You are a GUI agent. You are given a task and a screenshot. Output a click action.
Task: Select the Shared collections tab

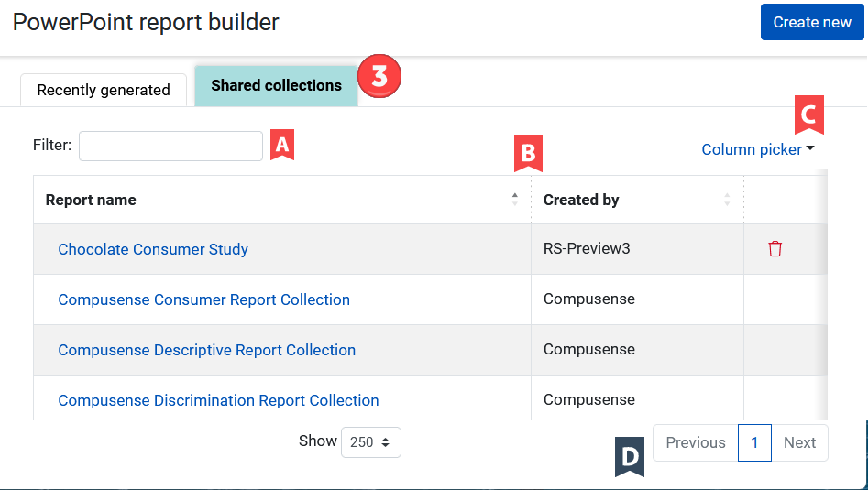[x=276, y=85]
